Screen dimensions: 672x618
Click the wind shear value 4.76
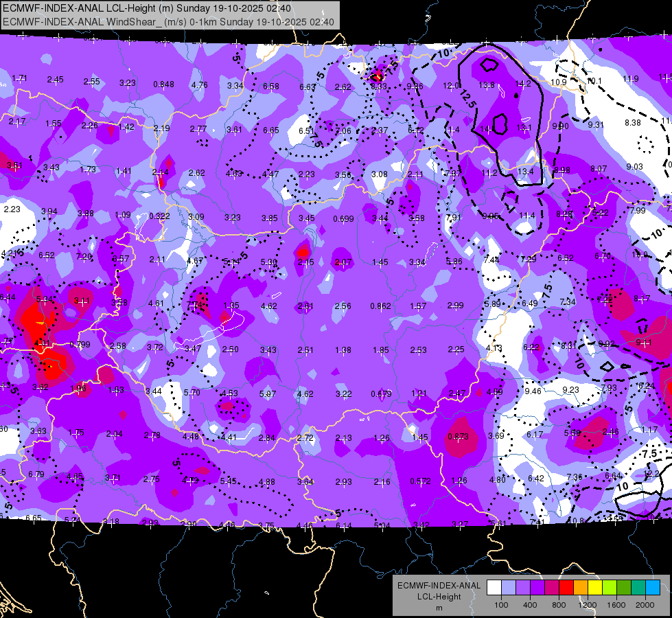click(200, 85)
